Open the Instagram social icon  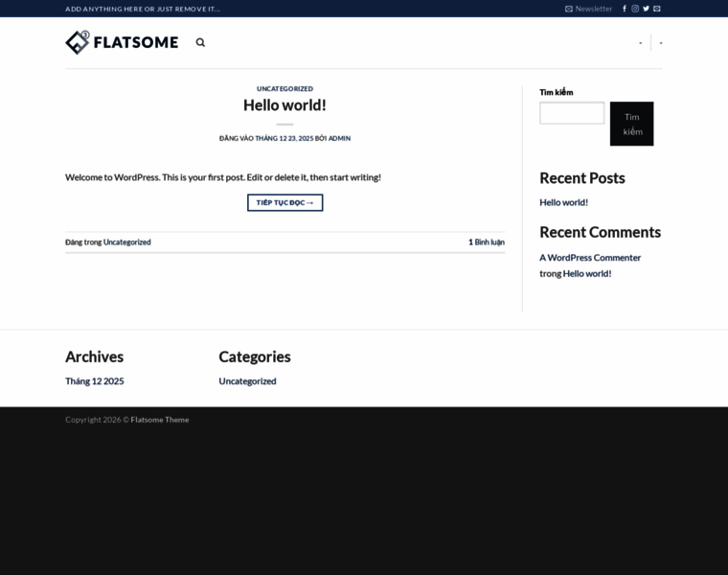[635, 9]
